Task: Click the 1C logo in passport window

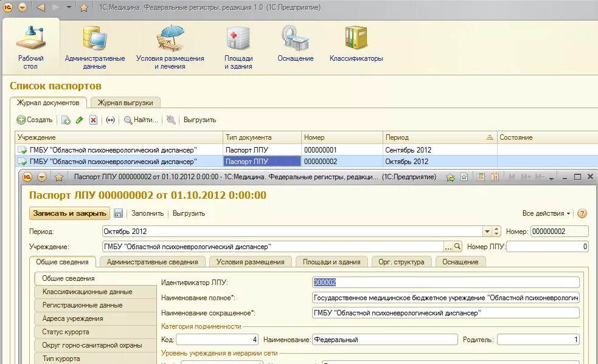Action: [27, 177]
